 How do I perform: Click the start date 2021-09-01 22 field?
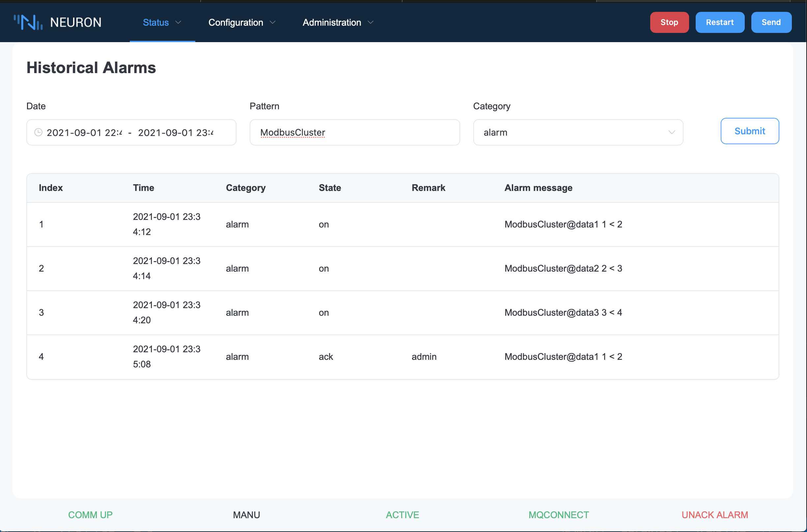point(85,133)
